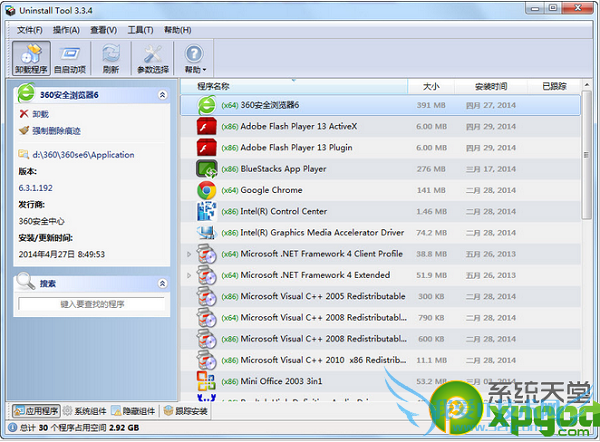Open the 工具(T) menu
The width and height of the screenshot is (600, 442).
(140, 30)
